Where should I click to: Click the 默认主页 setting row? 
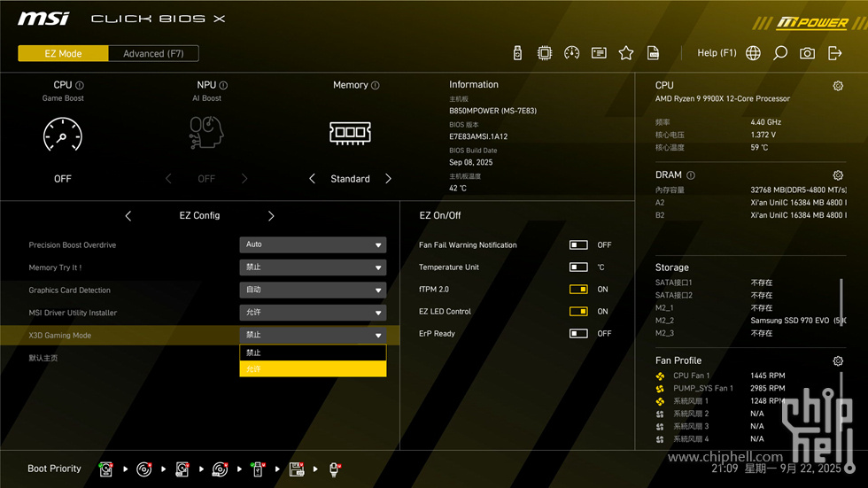point(199,358)
